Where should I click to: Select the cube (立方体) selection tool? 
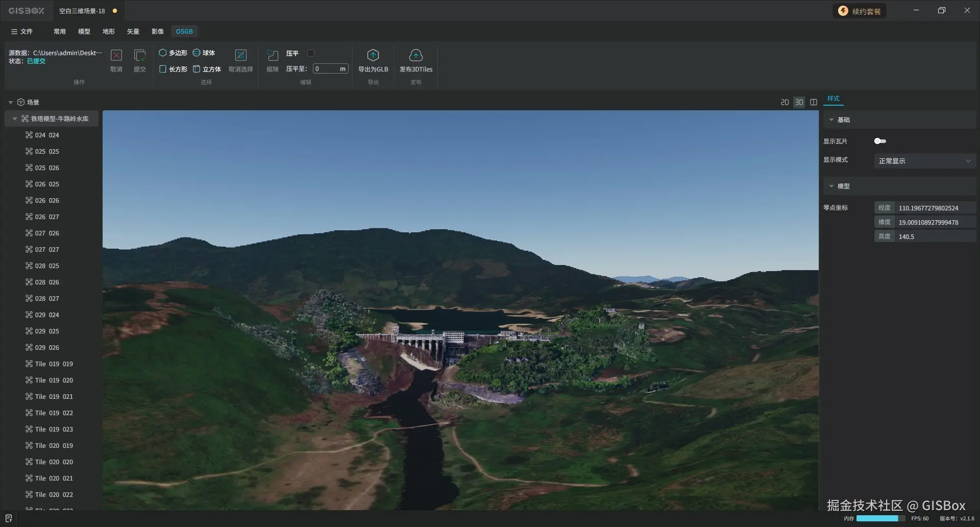point(207,69)
